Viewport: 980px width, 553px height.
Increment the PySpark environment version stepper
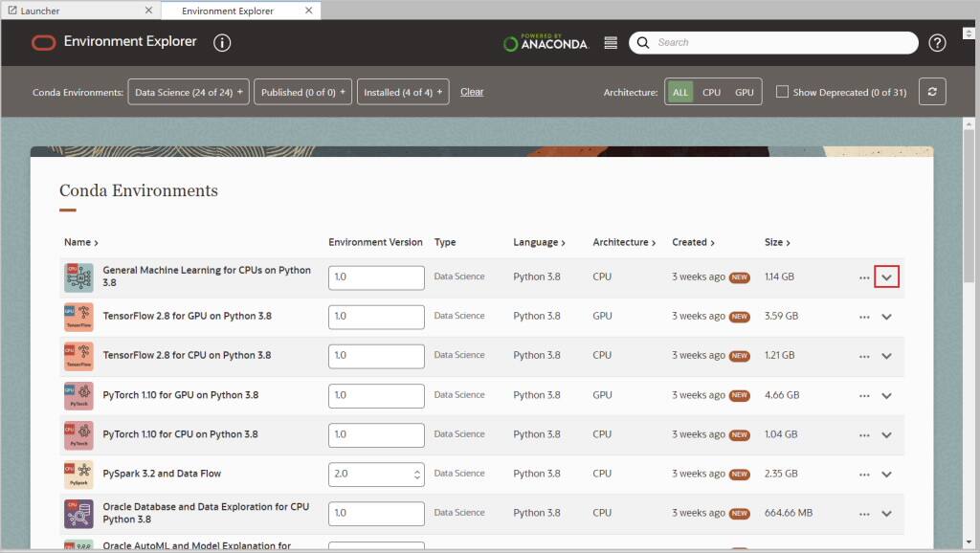pyautogui.click(x=416, y=469)
